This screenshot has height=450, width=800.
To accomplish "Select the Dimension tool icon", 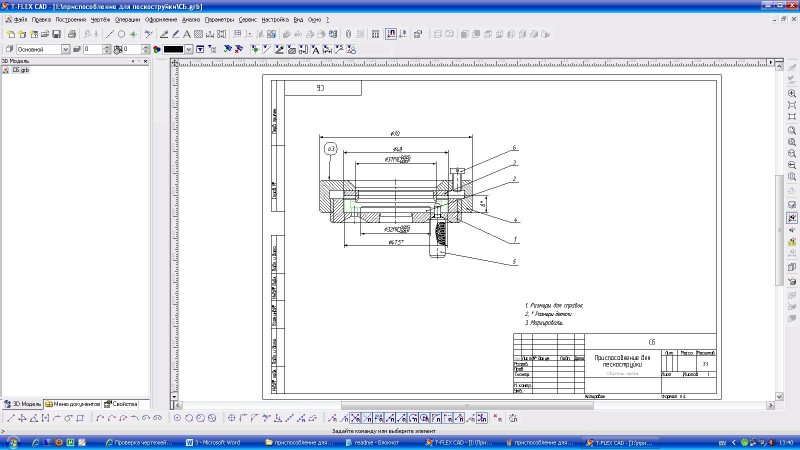I will pyautogui.click(x=210, y=34).
